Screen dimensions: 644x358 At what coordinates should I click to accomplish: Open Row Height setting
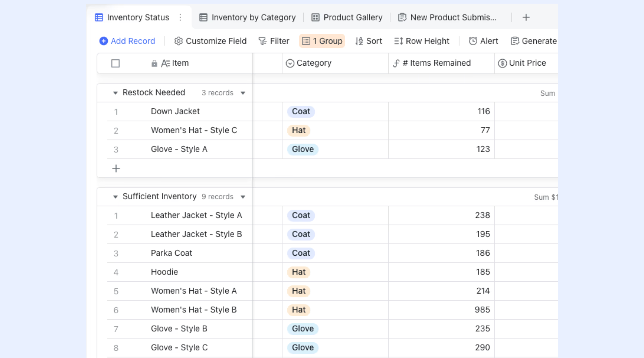422,41
